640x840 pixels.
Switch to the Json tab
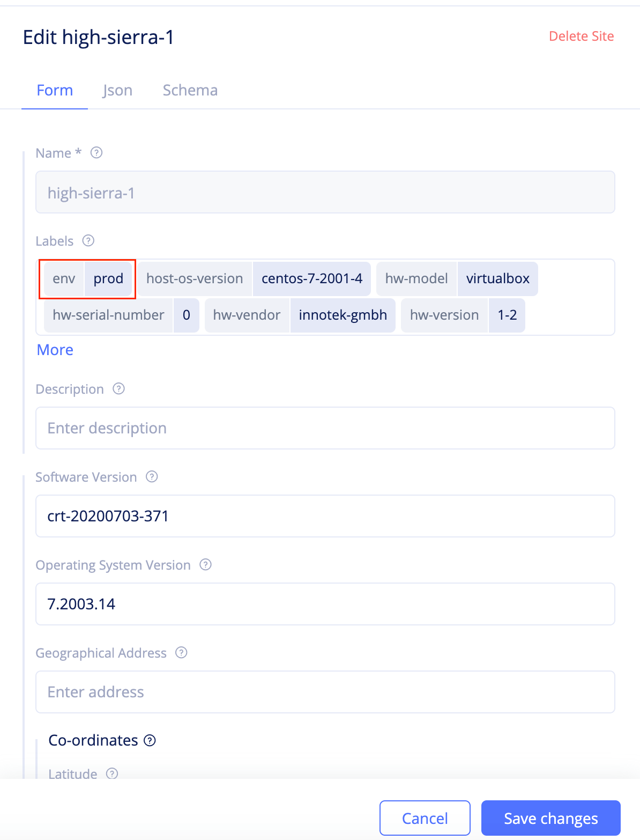coord(117,90)
